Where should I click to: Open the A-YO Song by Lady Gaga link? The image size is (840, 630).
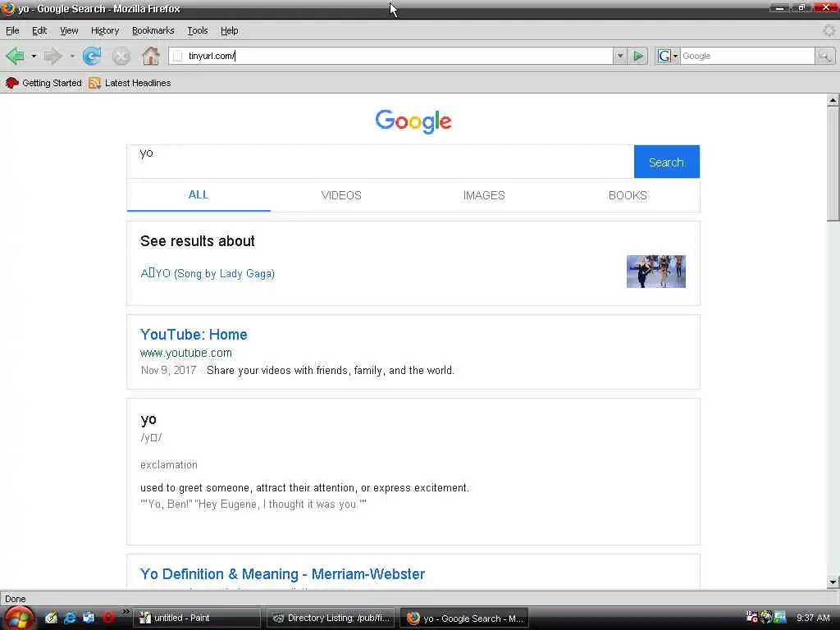click(208, 274)
